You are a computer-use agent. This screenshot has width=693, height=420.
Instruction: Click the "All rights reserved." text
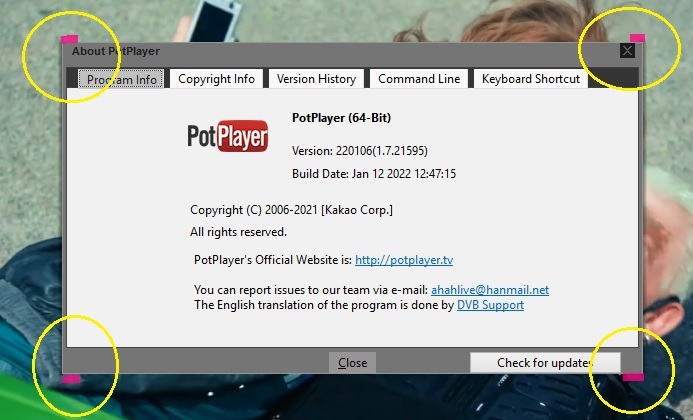pos(238,232)
